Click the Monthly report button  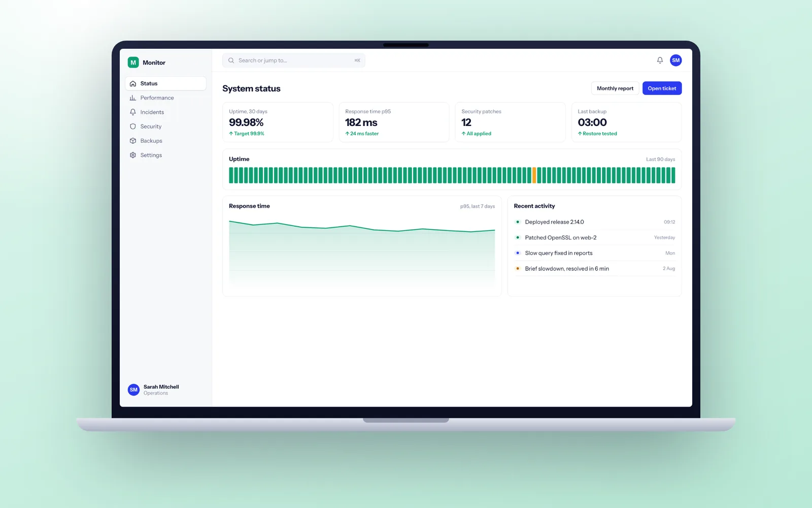click(x=615, y=88)
